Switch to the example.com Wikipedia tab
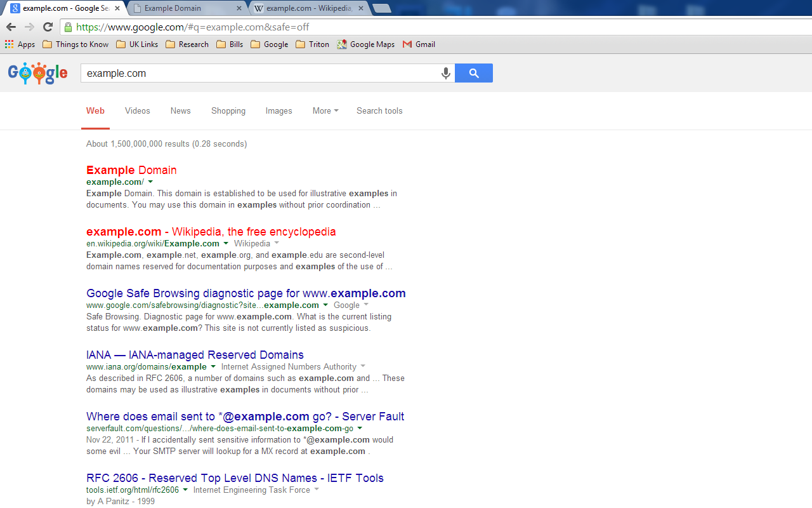Screen dimensions: 812x508 [309, 8]
